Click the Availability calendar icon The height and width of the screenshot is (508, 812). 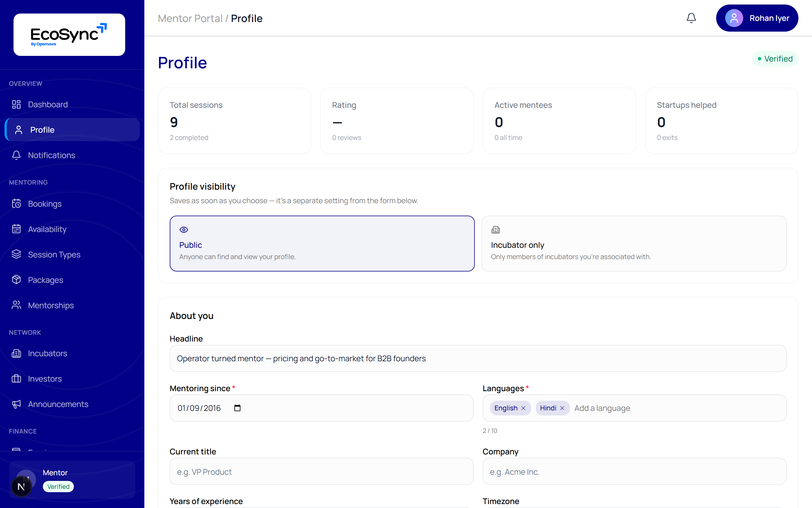[x=16, y=229]
